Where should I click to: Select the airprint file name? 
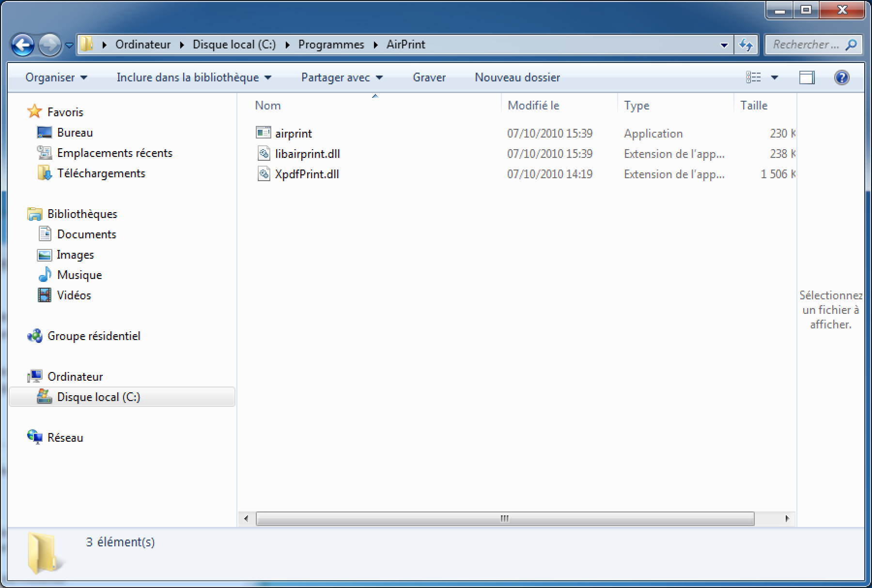294,134
